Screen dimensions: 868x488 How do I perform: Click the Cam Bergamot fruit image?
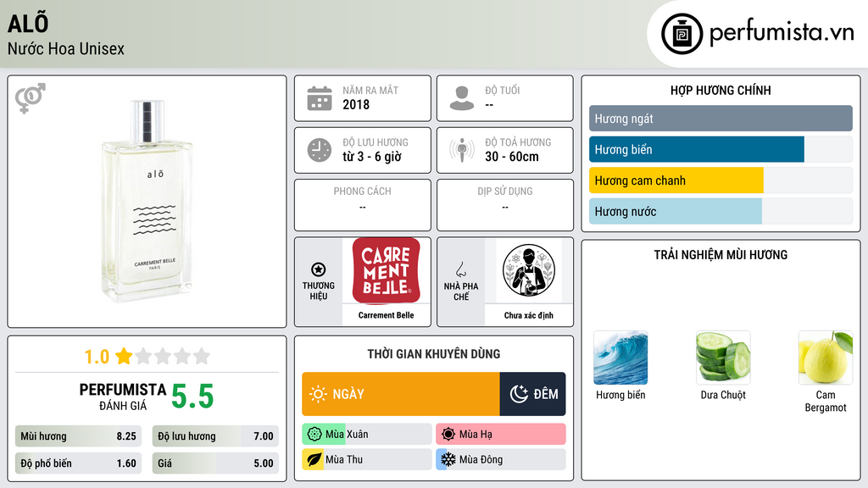pyautogui.click(x=826, y=358)
